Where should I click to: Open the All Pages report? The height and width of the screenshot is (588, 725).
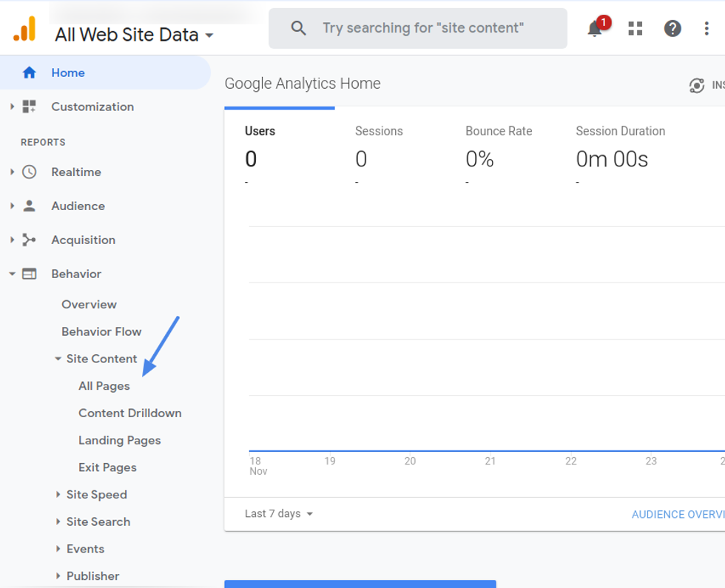(104, 386)
